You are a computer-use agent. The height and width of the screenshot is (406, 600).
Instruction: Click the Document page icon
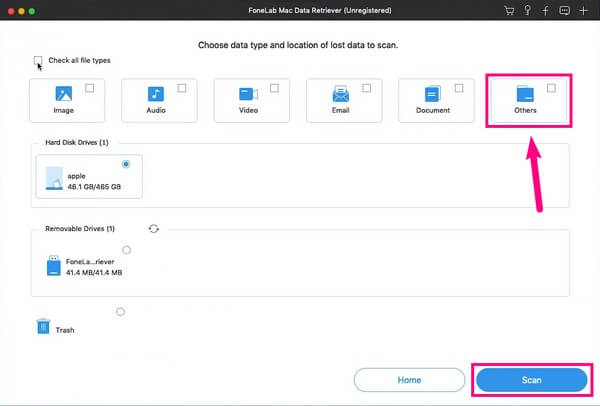click(x=433, y=94)
